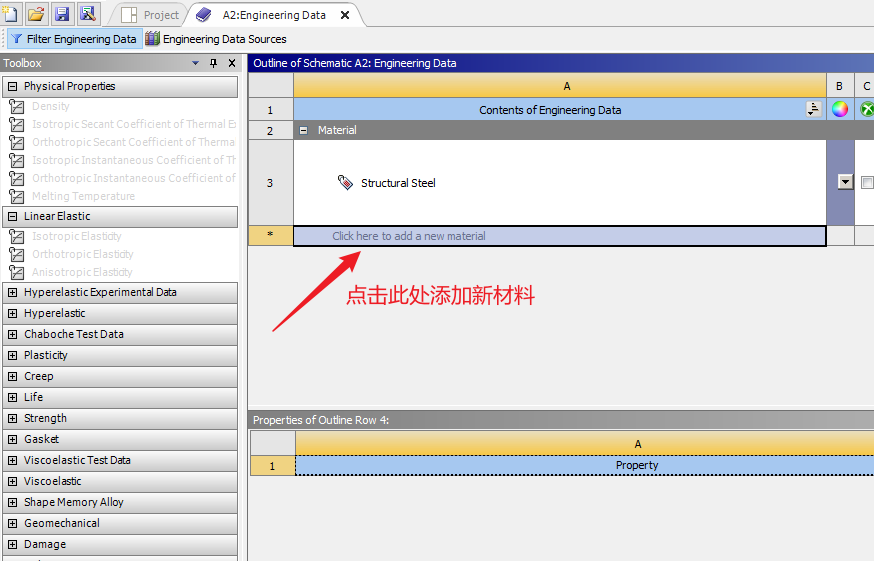The width and height of the screenshot is (874, 561).
Task: Open the Structural Steel column B dropdown
Action: 846,182
